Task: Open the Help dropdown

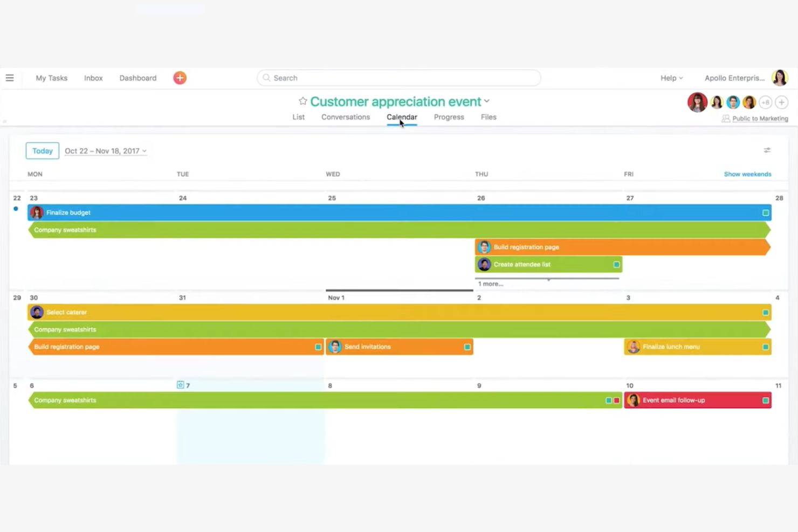Action: tap(671, 78)
